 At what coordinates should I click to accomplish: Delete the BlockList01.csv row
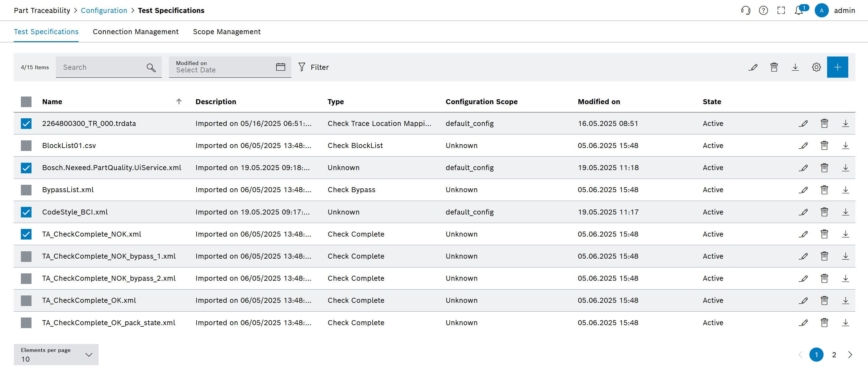824,146
